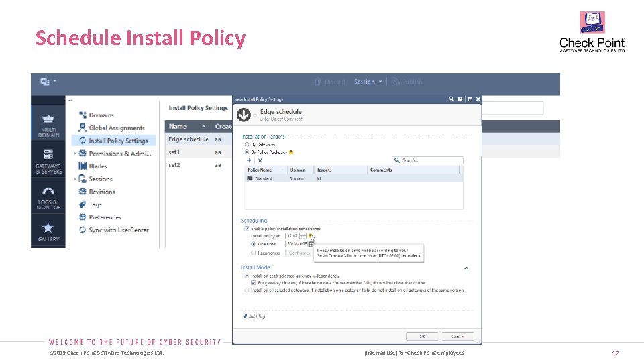Click the Preferences gear icon
Image resolution: width=644 pixels, height=362 pixels.
[x=83, y=217]
